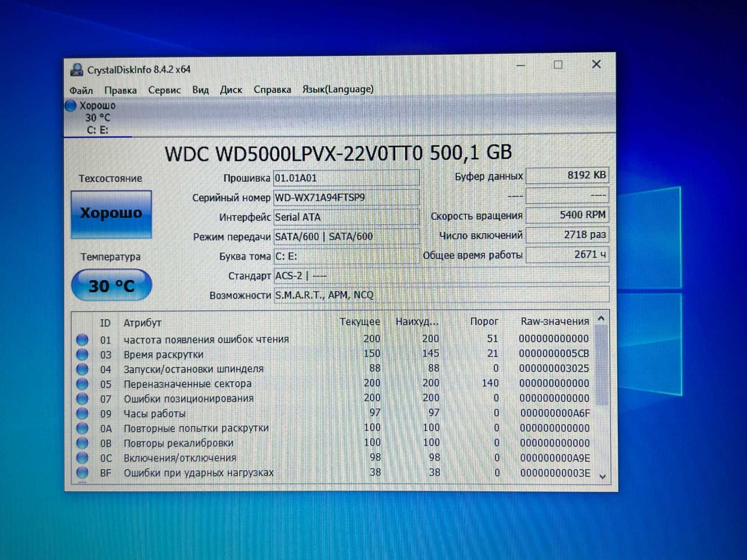Minimize the CrystalDiskInfo window

tap(521, 66)
